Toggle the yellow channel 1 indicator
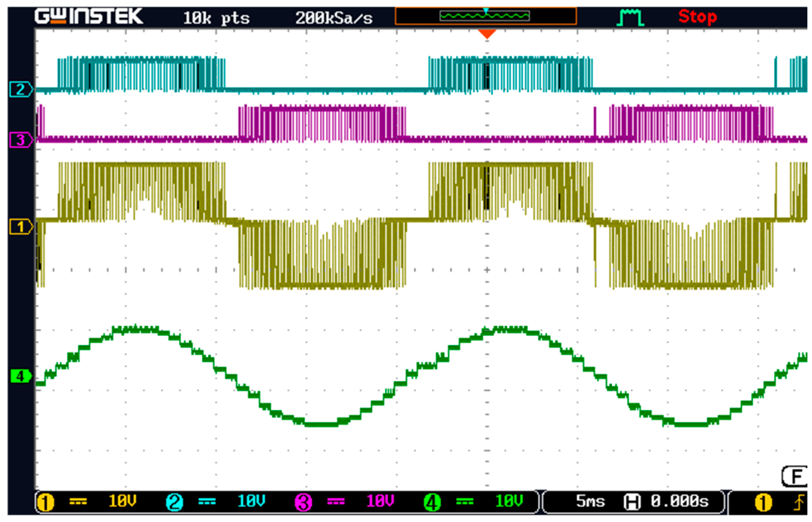This screenshot has width=812, height=522. click(45, 503)
